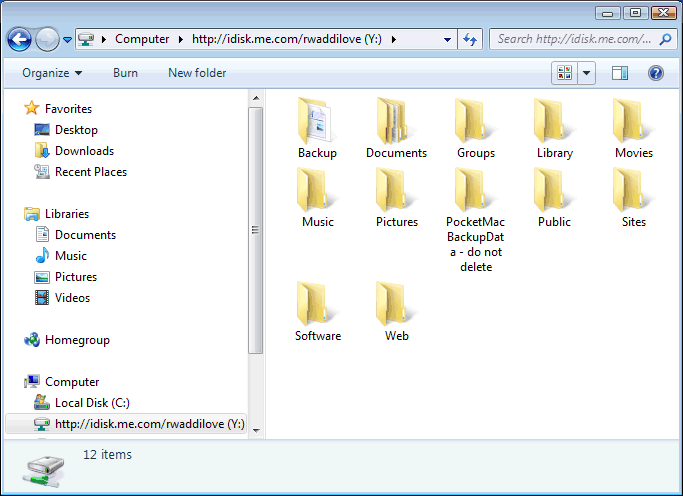This screenshot has height=496, width=683.
Task: Click the Back navigation arrow button
Action: (20, 40)
